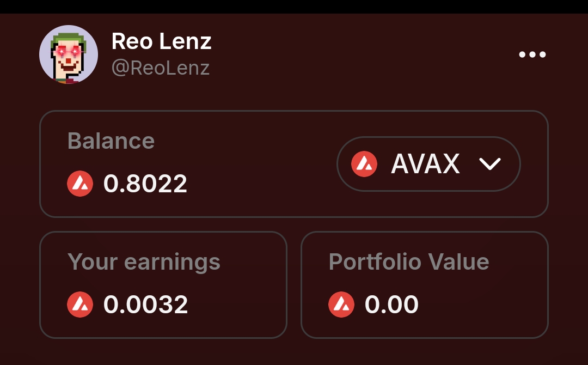Click the 0.8022 balance amount
Viewport: 588px width, 365px height.
[145, 184]
